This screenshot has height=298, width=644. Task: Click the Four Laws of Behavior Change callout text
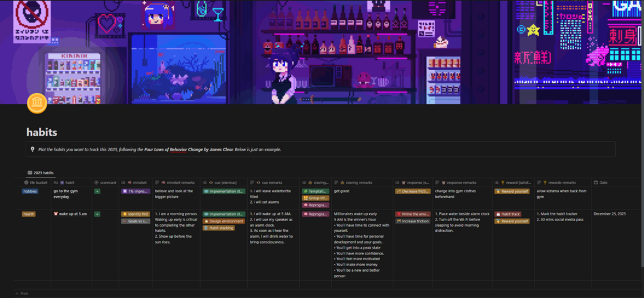point(160,149)
